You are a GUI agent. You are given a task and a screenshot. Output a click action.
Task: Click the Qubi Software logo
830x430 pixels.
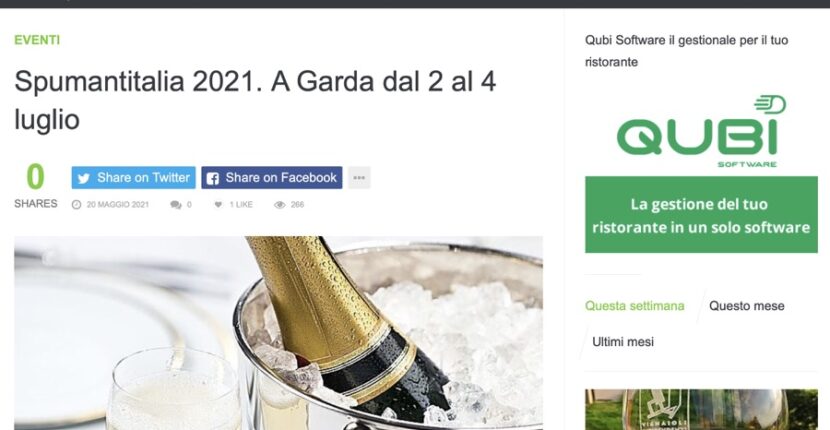point(701,131)
